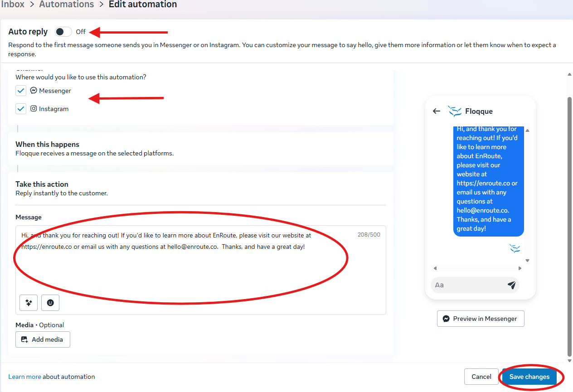Click the page scrollbar down arrow
Viewport: 573px width, 392px height.
point(570,360)
